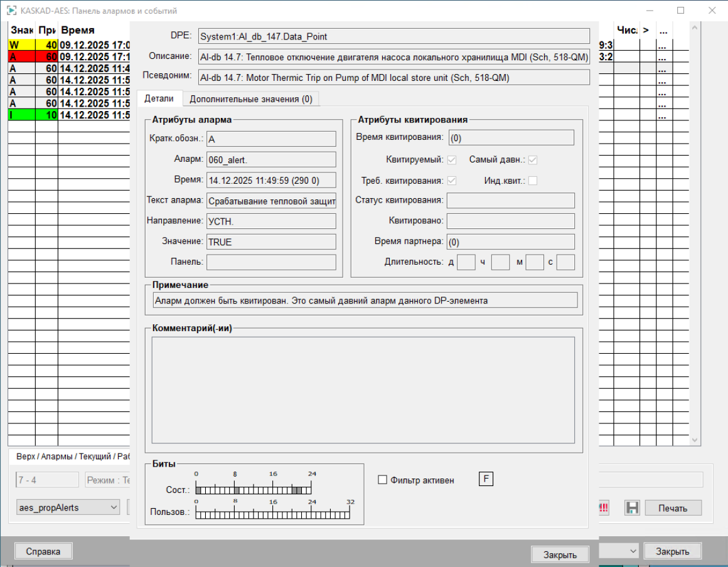728x567 pixels.
Task: Click the '>' column header
Action: tap(646, 30)
